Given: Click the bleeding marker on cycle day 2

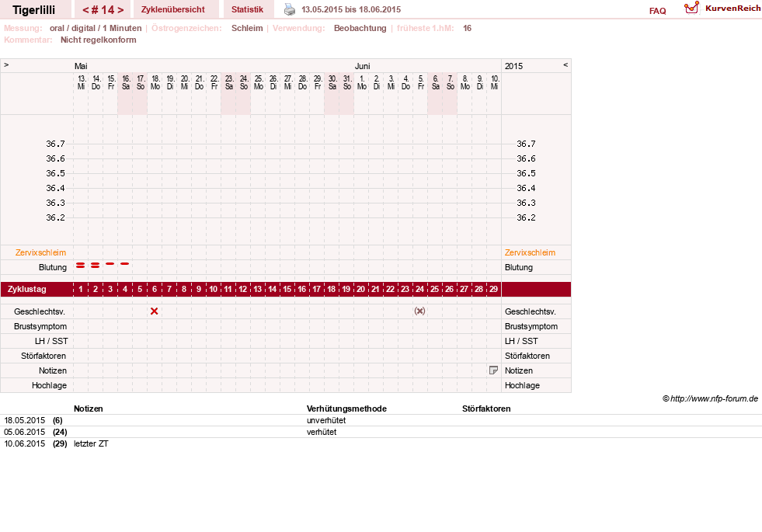Looking at the screenshot, I should pyautogui.click(x=96, y=266).
